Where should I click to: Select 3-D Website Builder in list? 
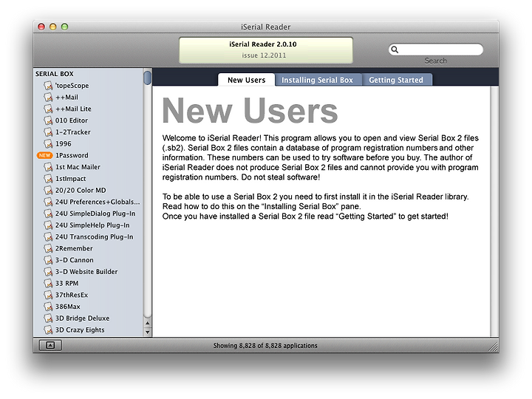coord(86,272)
